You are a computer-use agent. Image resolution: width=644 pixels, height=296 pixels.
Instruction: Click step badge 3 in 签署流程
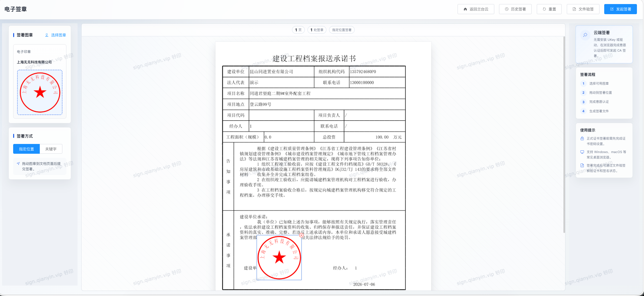[583, 102]
